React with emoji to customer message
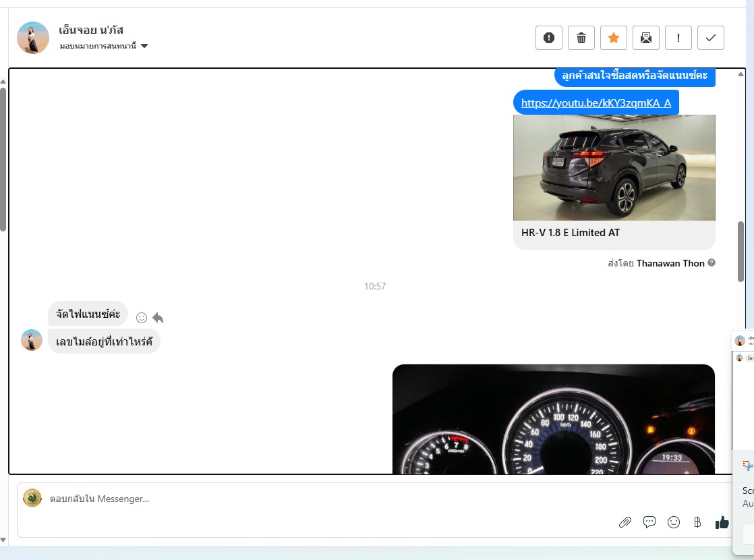Screen dimensions: 754x560 click(x=142, y=318)
